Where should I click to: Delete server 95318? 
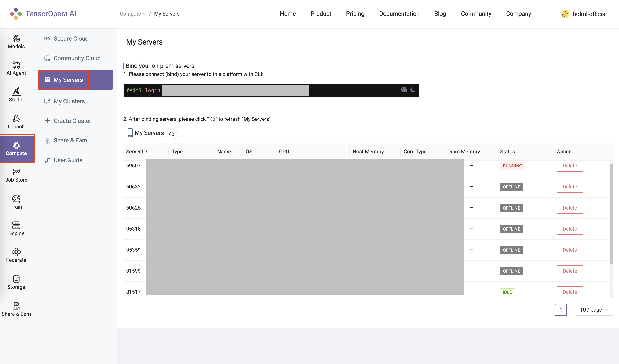pos(570,229)
